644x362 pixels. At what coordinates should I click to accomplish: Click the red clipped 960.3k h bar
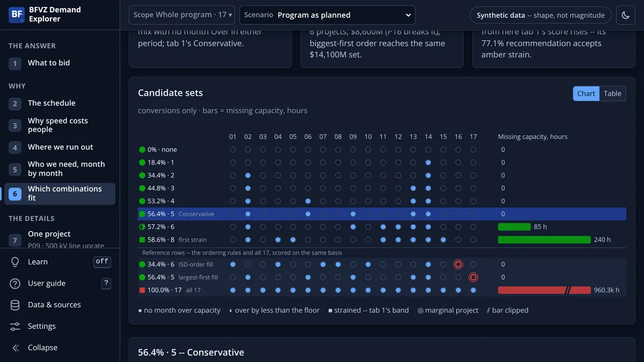click(x=544, y=290)
